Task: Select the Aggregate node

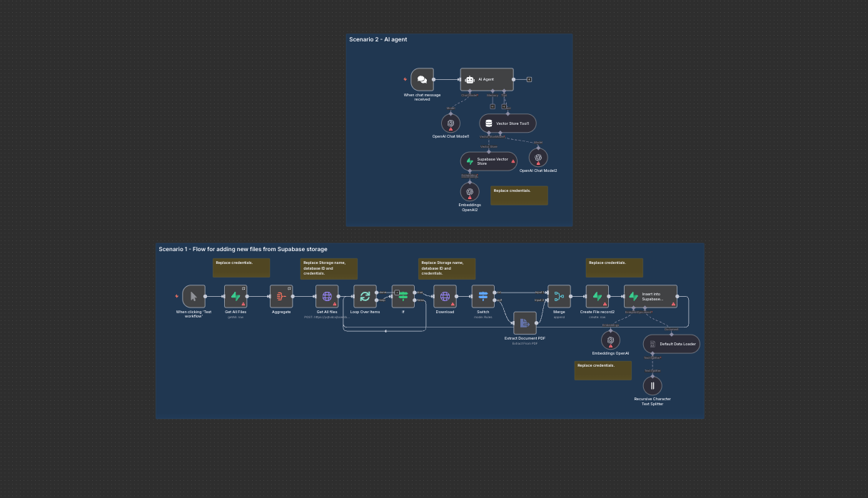Action: pyautogui.click(x=281, y=297)
